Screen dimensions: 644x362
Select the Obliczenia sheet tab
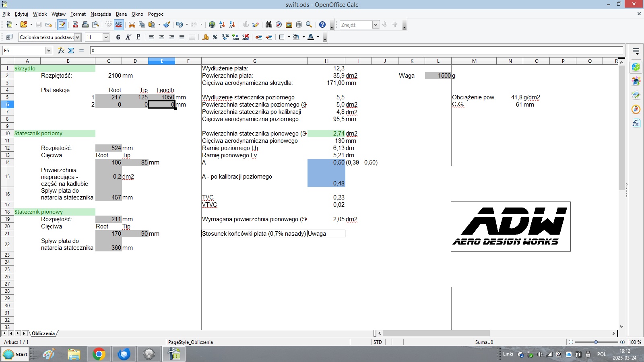coord(43,333)
